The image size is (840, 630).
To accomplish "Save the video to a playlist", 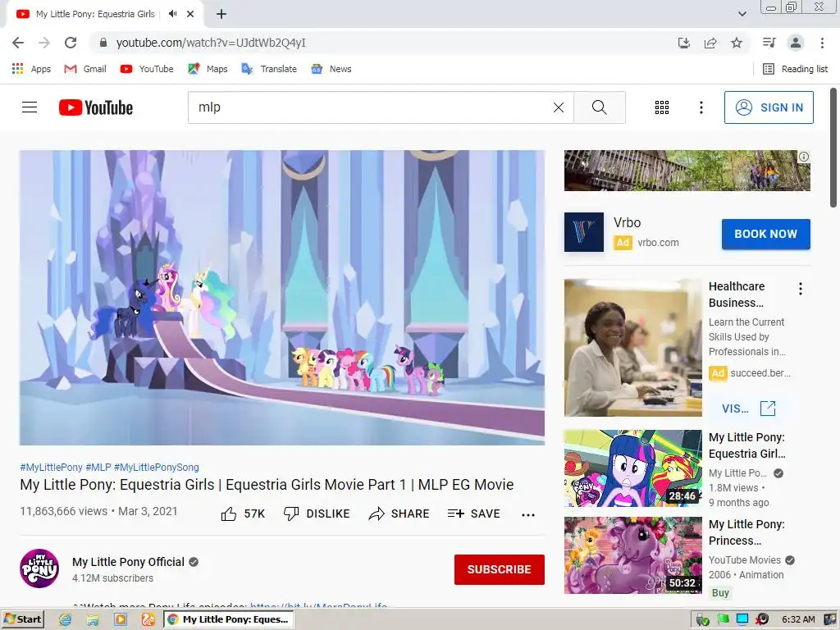I will pyautogui.click(x=473, y=514).
